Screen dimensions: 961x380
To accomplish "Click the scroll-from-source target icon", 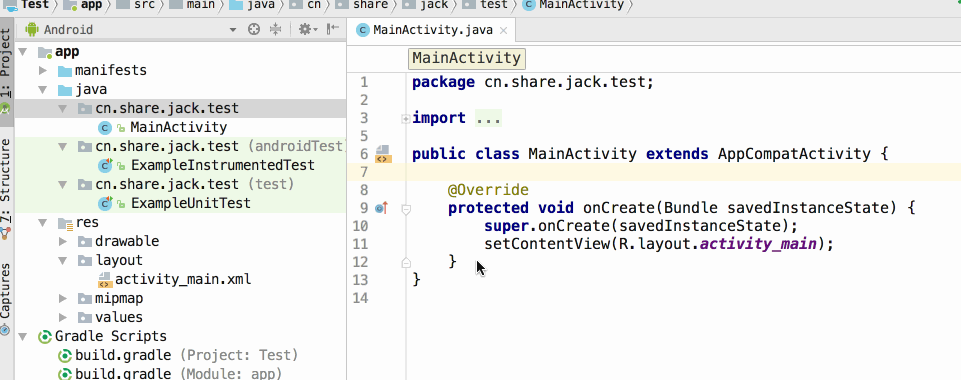I will coord(254,29).
